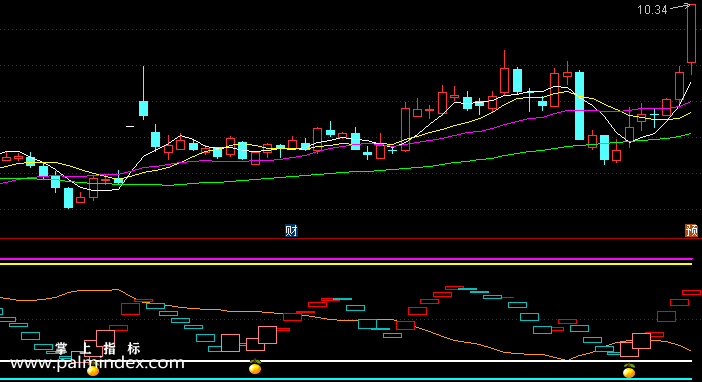702x382 pixels.
Task: Open the orange 预 forecast icon
Action: (692, 231)
